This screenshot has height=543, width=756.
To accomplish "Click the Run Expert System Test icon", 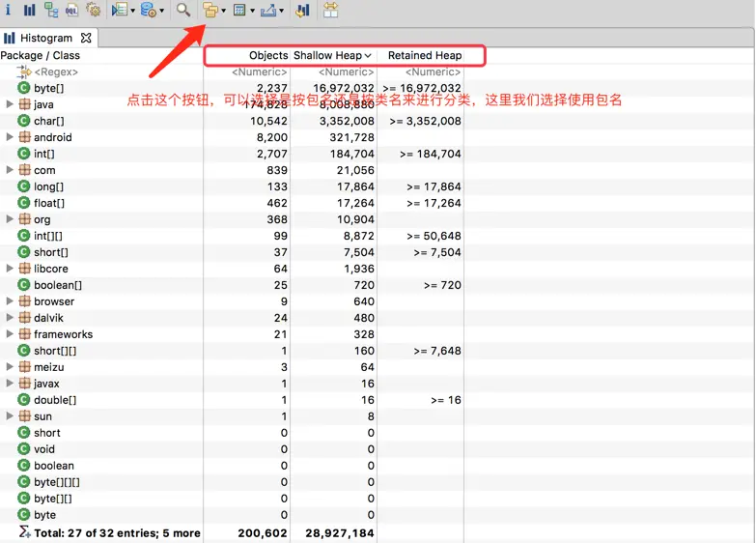I will pos(119,10).
